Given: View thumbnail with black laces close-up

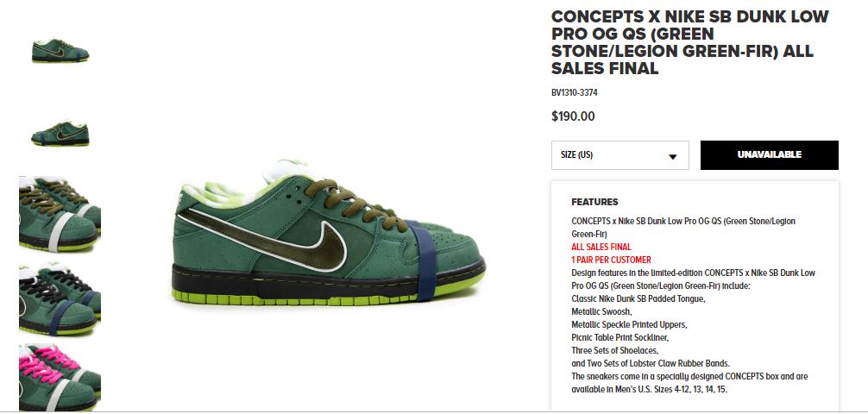Looking at the screenshot, I should [60, 299].
